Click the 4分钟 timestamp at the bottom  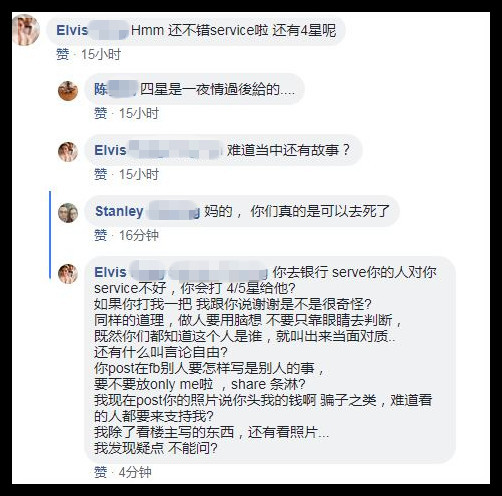(x=135, y=472)
